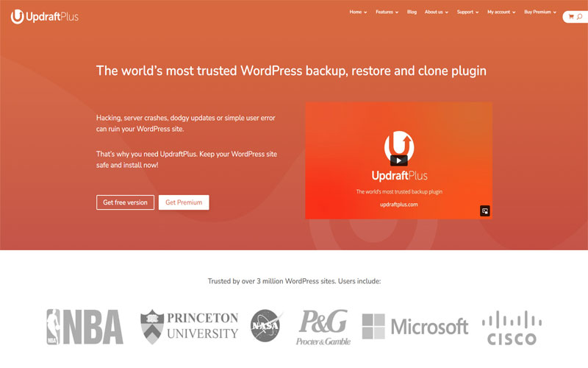588x368 pixels.
Task: Click the main headline about WordPress backup plugin
Action: (x=291, y=71)
